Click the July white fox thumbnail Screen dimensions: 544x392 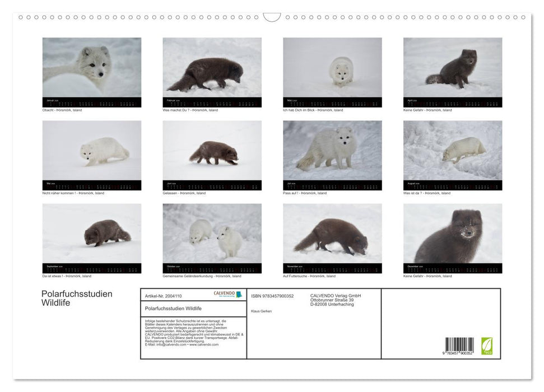[x=332, y=151]
